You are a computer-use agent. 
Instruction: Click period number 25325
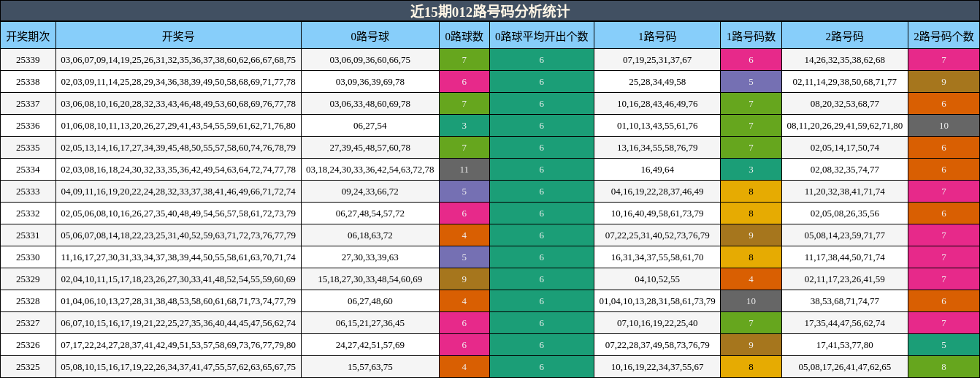point(28,367)
